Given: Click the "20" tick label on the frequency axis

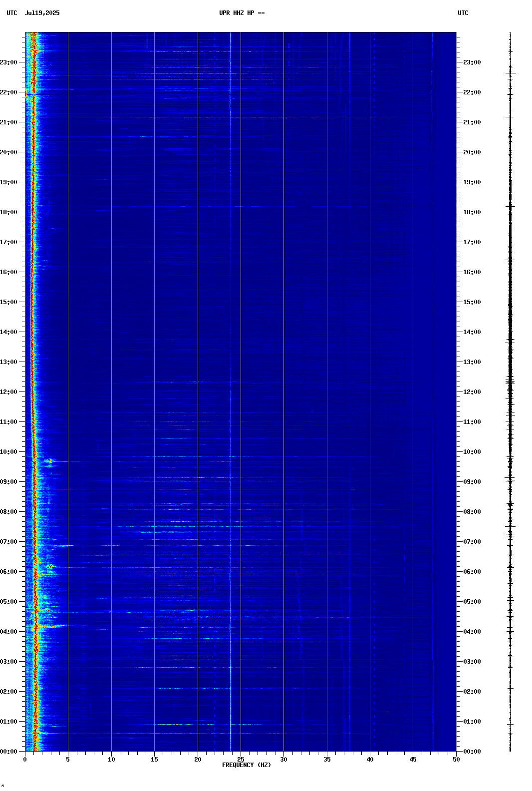Looking at the screenshot, I should [198, 760].
